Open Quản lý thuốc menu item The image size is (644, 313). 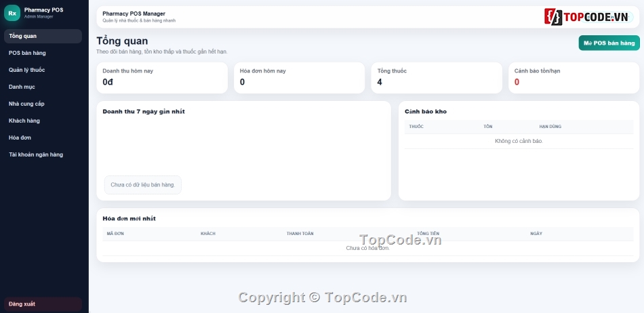43,70
